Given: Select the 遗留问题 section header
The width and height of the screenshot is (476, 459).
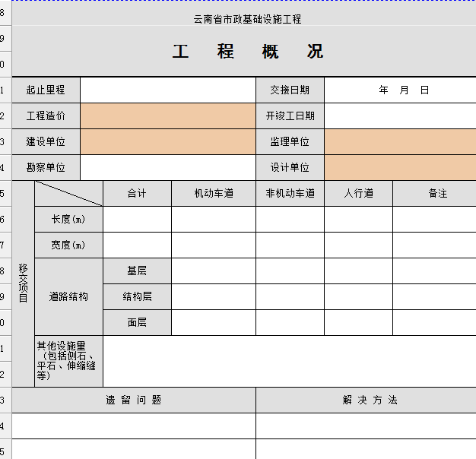Looking at the screenshot, I should point(134,400).
